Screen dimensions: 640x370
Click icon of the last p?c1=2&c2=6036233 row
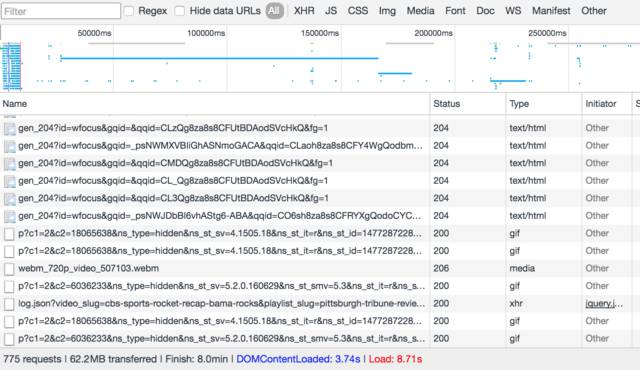click(9, 339)
